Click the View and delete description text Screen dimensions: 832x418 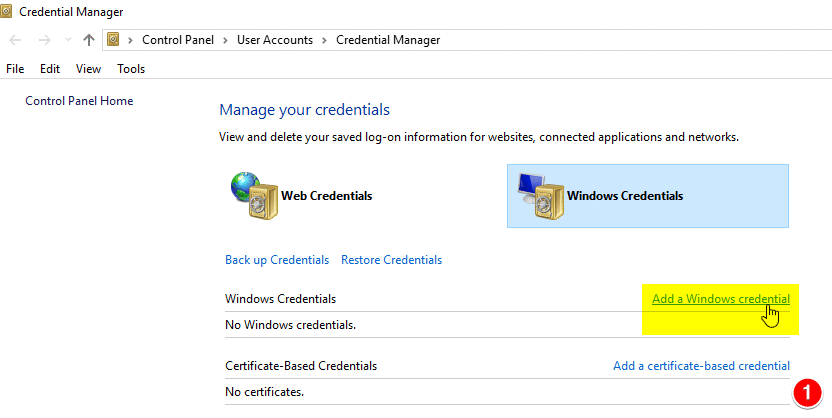479,137
